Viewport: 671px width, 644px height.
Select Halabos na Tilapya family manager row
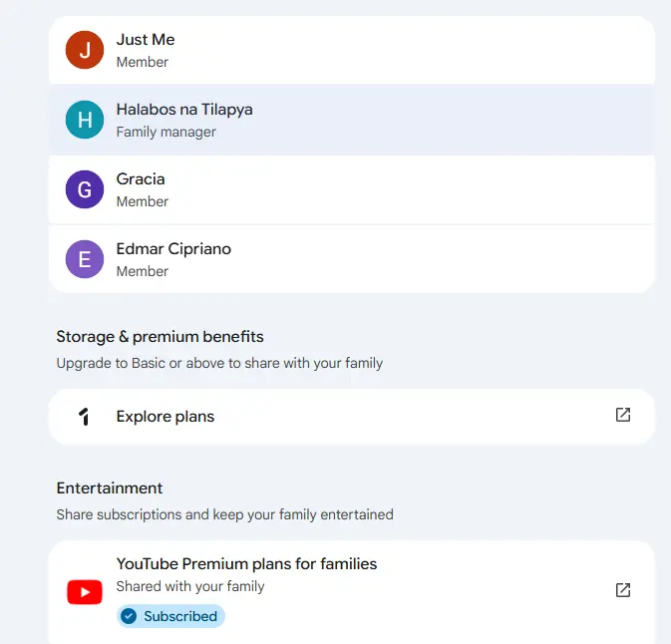(x=352, y=120)
